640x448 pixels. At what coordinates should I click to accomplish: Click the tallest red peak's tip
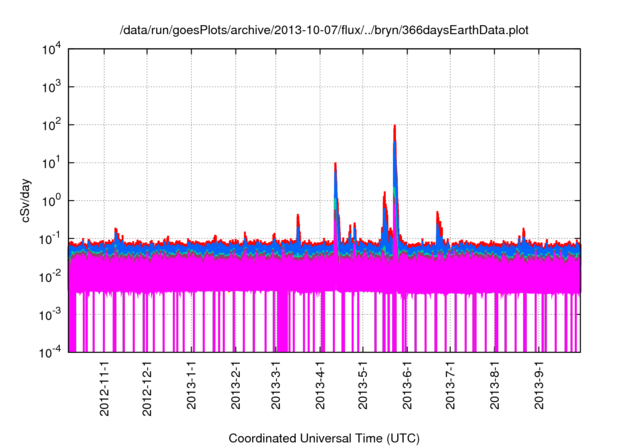tap(395, 127)
